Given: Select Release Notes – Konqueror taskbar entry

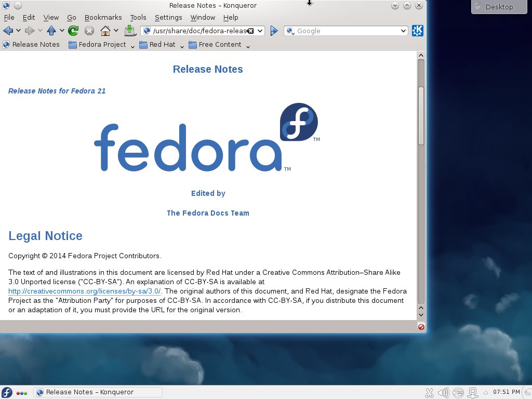Looking at the screenshot, I should click(98, 392).
